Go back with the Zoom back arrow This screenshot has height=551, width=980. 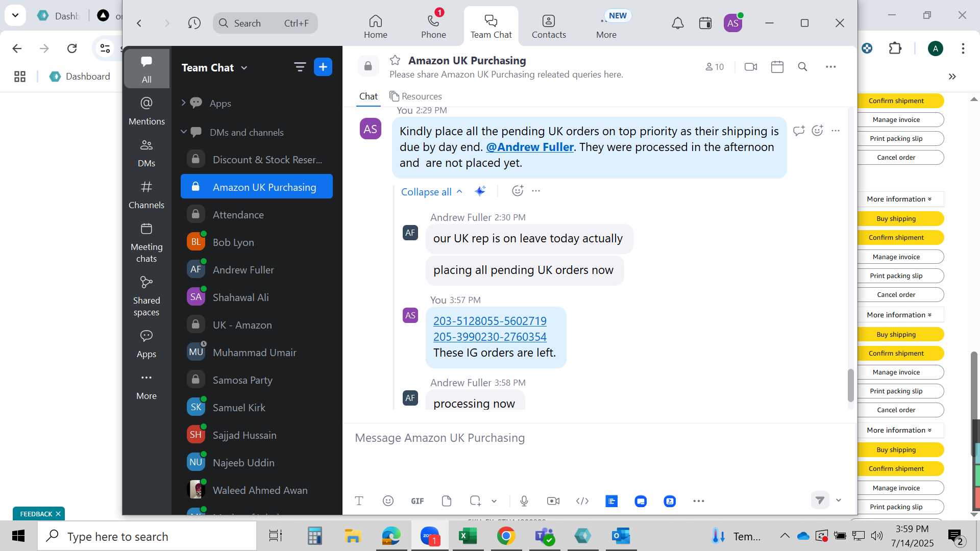[x=139, y=23]
